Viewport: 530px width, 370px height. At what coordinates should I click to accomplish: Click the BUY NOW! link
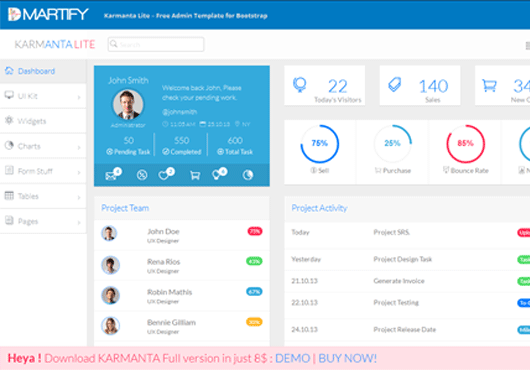click(x=347, y=358)
